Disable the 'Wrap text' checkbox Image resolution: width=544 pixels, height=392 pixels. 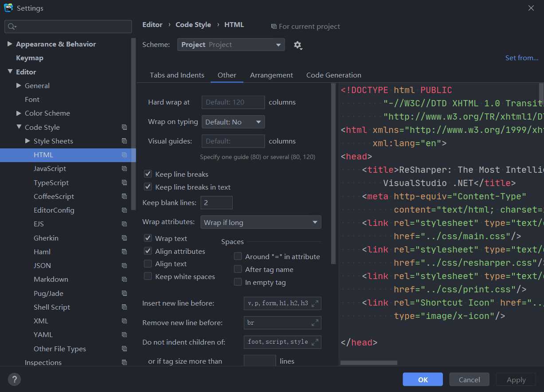148,238
